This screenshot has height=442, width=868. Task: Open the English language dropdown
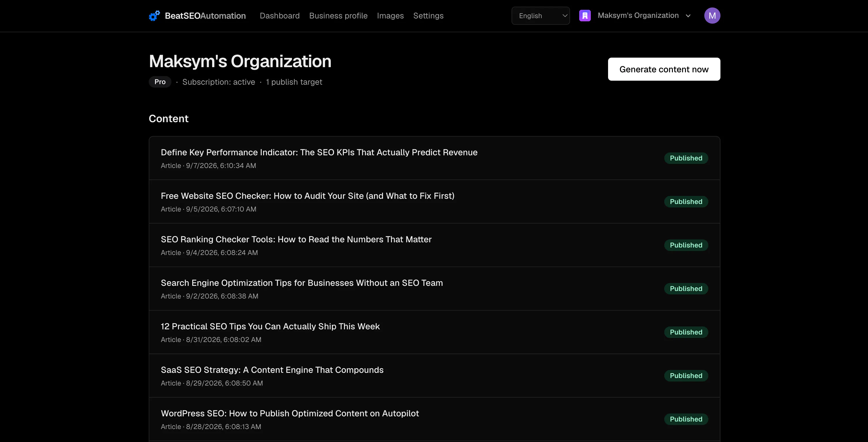coord(540,16)
